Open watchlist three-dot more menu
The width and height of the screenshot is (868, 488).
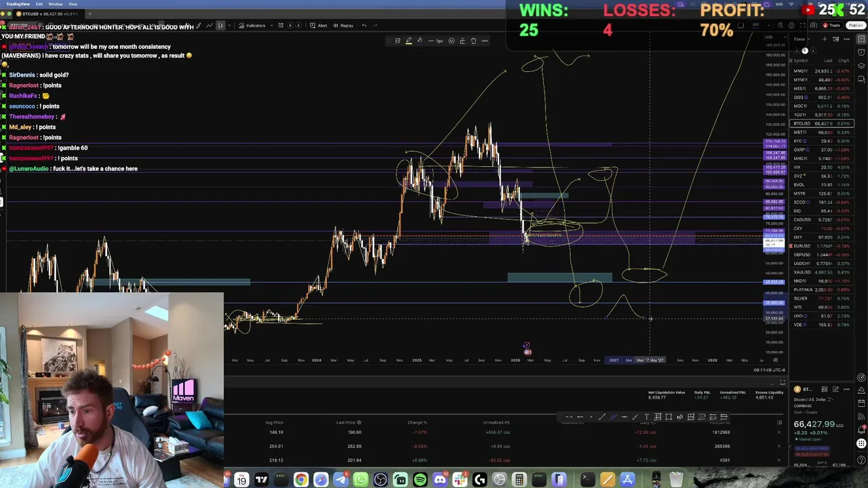846,39
